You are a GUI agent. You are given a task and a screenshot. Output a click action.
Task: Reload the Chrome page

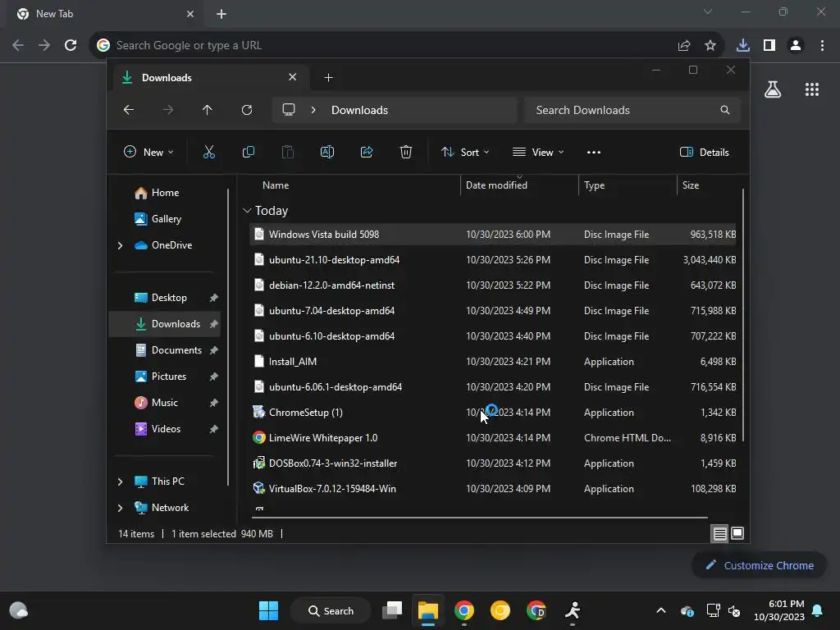coord(71,46)
